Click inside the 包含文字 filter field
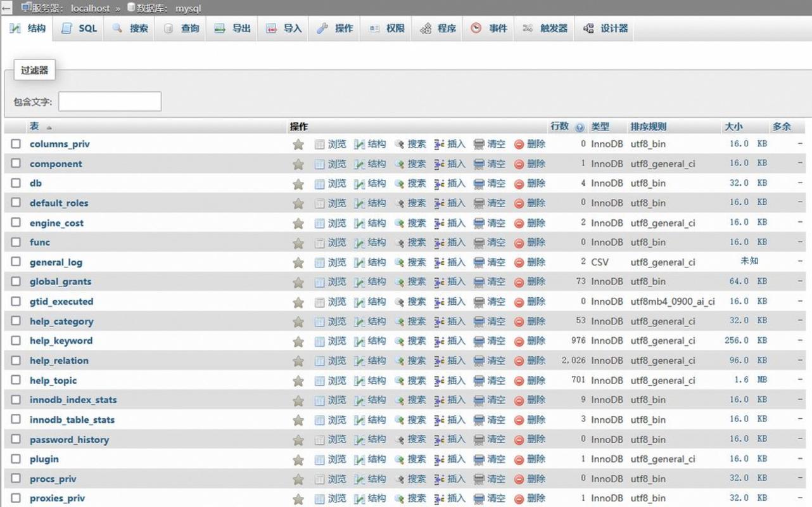812x507 pixels. [110, 101]
